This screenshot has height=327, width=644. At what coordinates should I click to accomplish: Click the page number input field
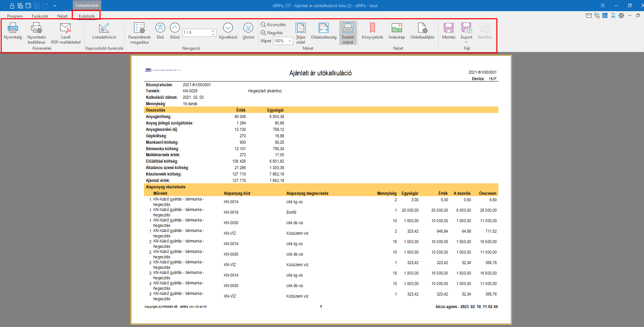[x=196, y=32]
